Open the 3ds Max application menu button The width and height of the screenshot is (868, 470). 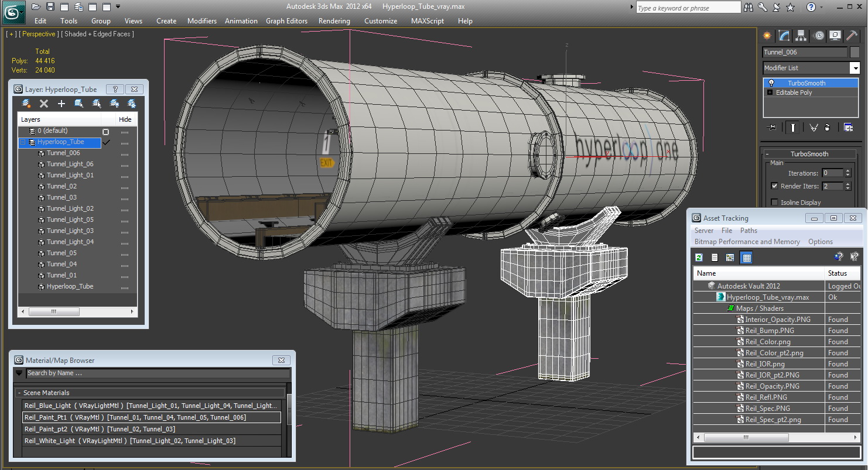click(13, 11)
